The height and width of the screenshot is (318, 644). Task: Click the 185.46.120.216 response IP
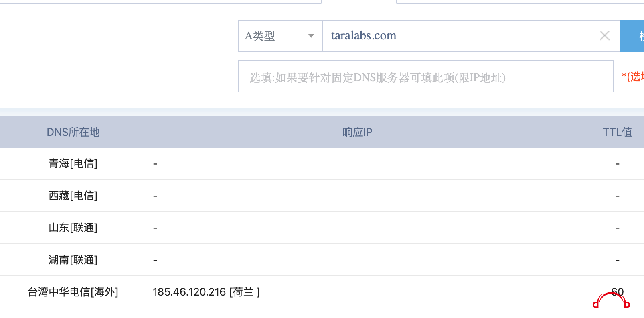(189, 292)
